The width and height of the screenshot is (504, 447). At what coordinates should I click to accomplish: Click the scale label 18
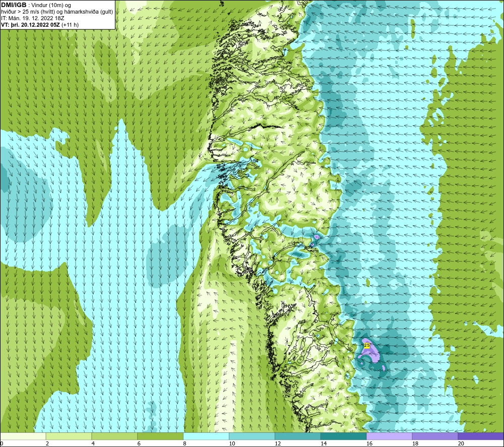415,443
